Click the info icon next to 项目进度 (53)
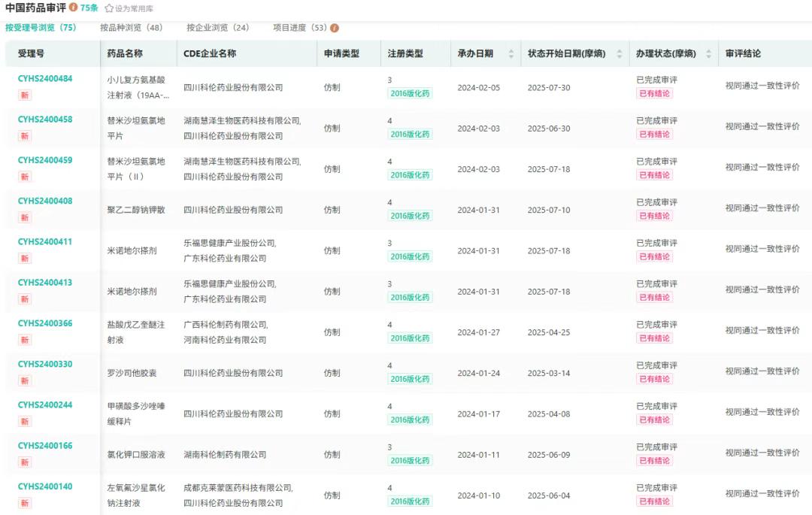Viewport: 812px width, 515px height. coord(335,28)
